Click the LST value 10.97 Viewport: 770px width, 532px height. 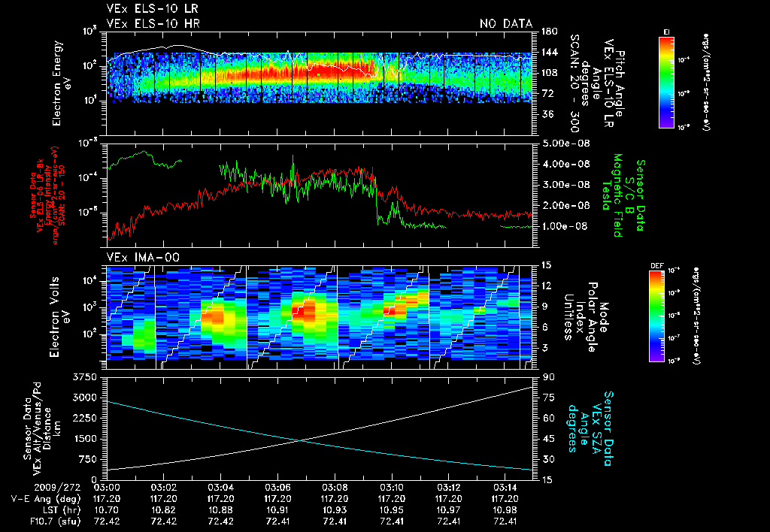coord(449,510)
